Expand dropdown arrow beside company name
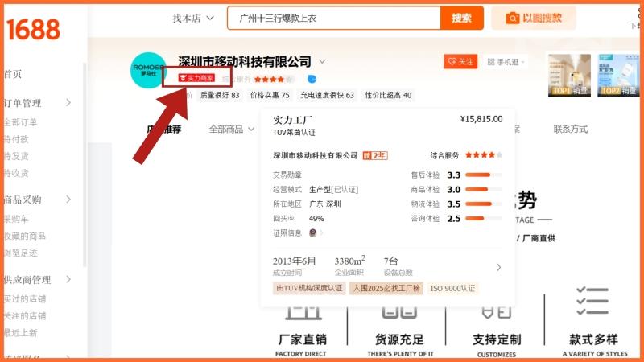Image resolution: width=644 pixels, height=362 pixels. [x=322, y=61]
